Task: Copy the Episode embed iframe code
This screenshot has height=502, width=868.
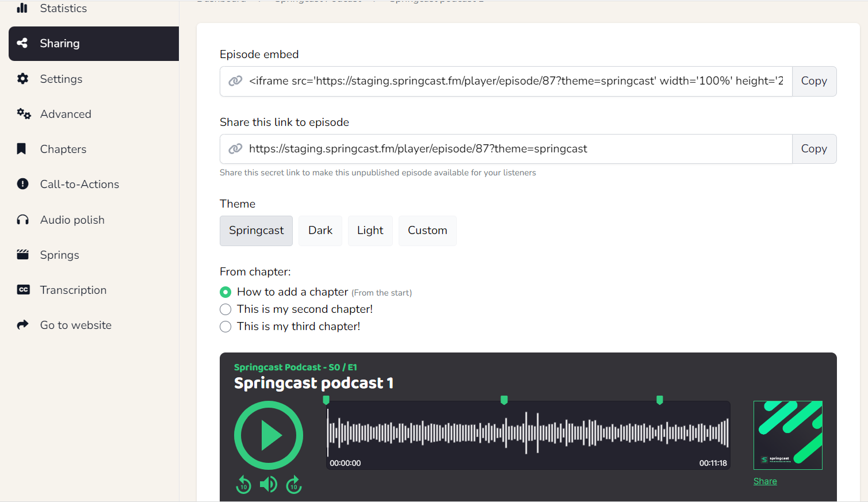Action: 814,81
